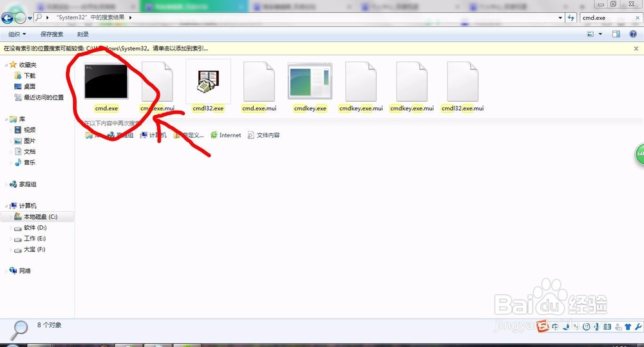Select 软件 (D:) drive
The image size is (644, 347).
coord(35,227)
